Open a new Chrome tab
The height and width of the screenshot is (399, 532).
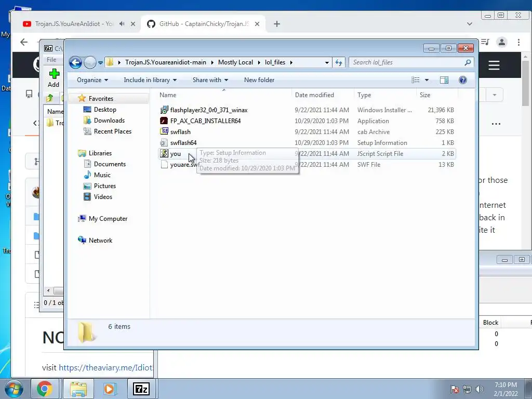tap(277, 24)
